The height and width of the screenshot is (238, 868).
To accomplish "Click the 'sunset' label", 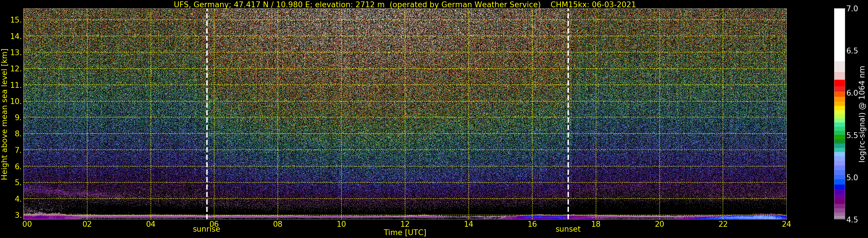I will coord(568,229).
